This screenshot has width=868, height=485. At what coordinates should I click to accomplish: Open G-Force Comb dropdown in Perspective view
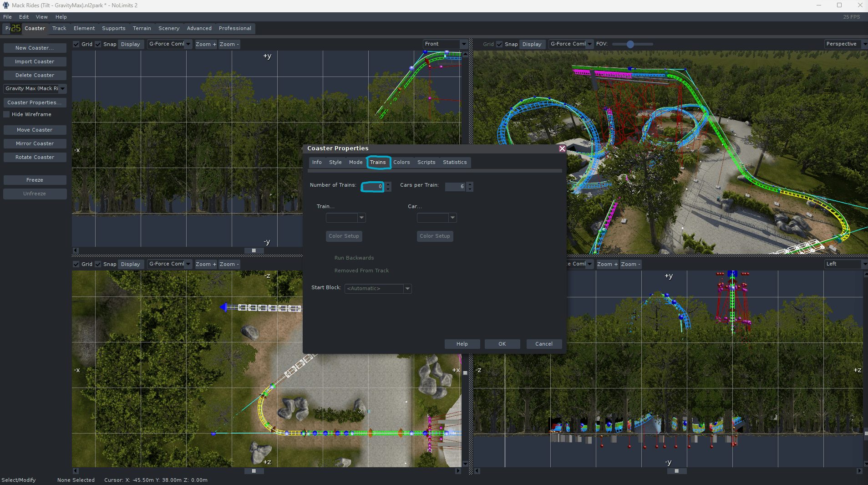click(x=571, y=44)
